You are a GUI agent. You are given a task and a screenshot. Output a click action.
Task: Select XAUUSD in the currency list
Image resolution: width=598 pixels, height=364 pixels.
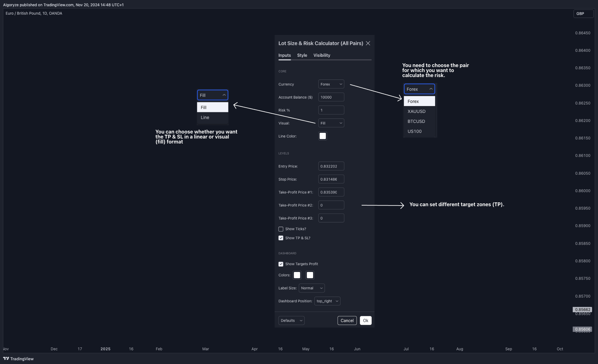coord(419,111)
